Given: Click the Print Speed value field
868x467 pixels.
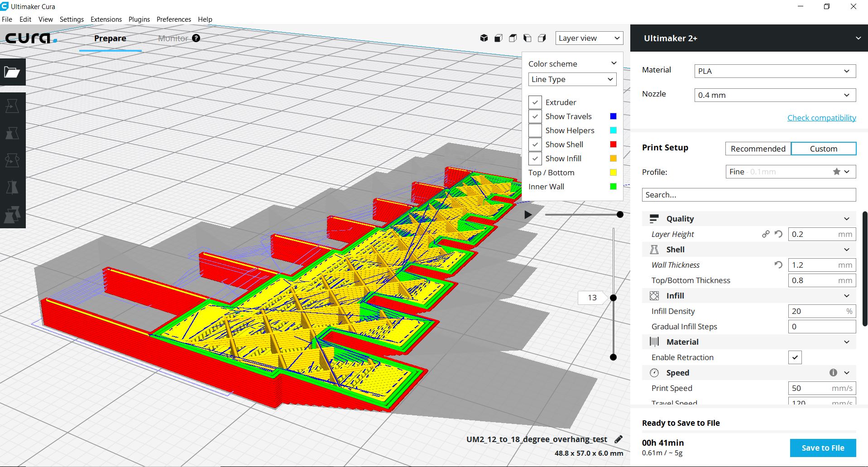Looking at the screenshot, I should click(x=822, y=388).
